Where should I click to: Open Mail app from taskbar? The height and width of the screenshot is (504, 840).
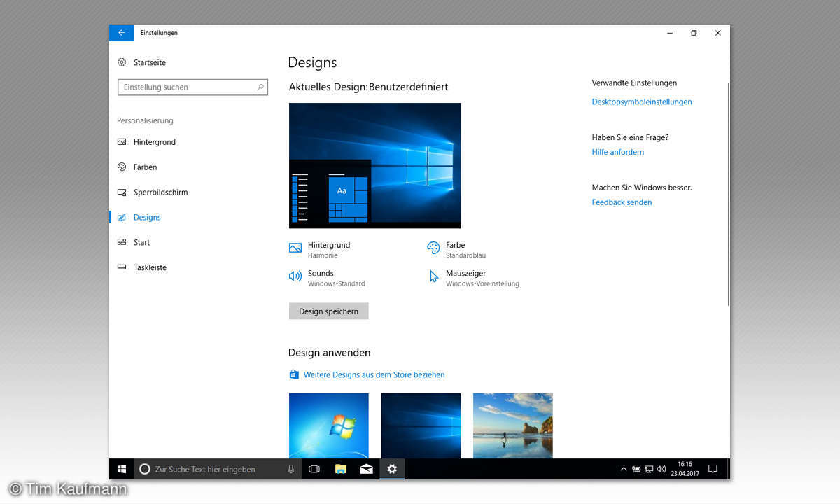(x=366, y=469)
